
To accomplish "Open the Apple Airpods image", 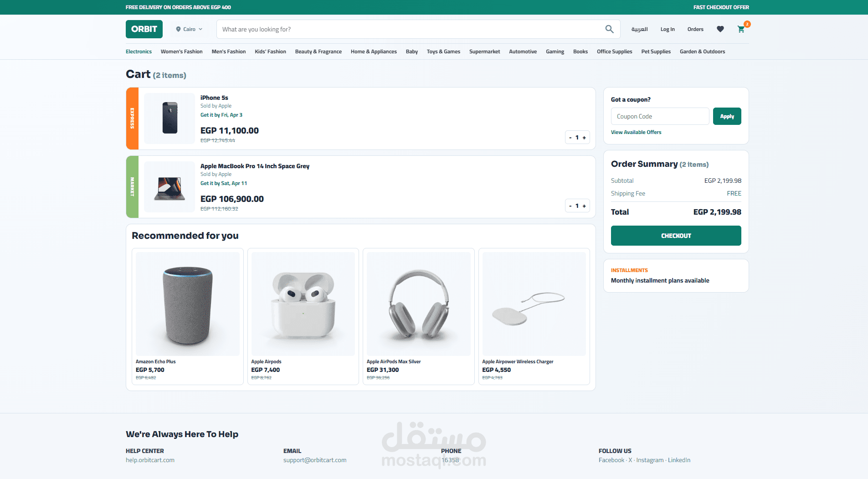I will (x=303, y=304).
